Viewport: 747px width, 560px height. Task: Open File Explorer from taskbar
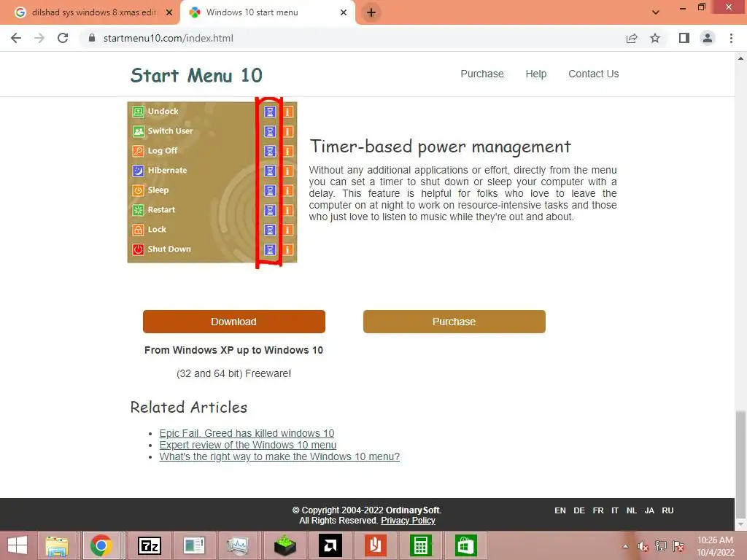tap(57, 545)
